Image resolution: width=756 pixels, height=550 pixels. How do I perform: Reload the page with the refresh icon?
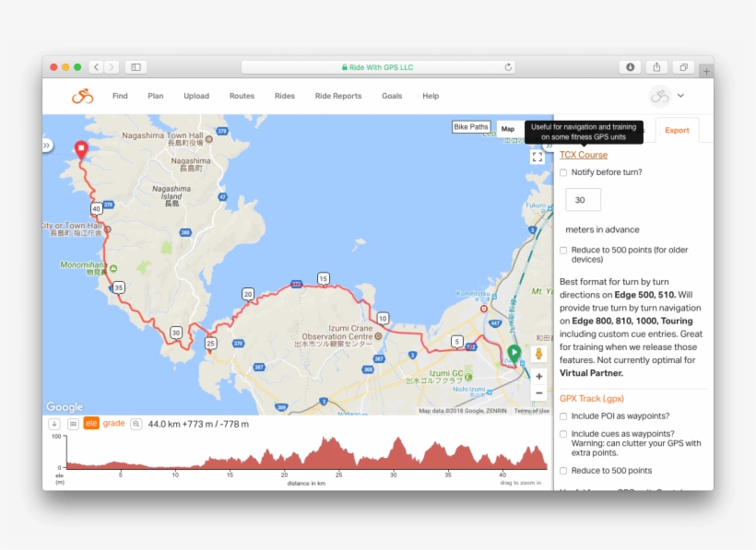click(x=508, y=67)
